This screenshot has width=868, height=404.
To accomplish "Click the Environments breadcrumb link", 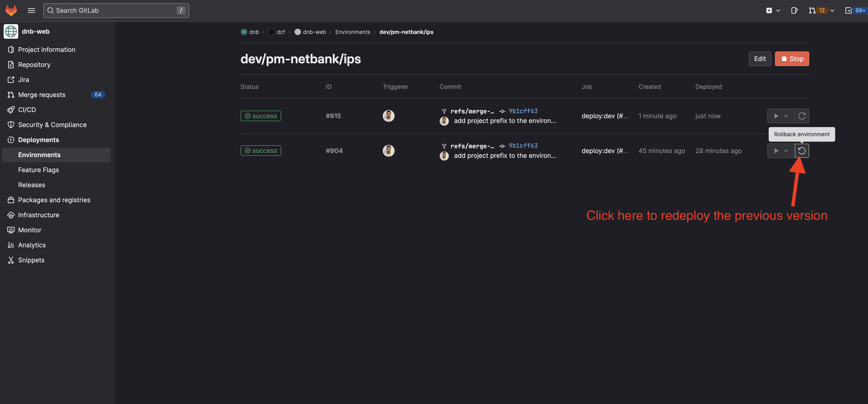I will point(352,32).
